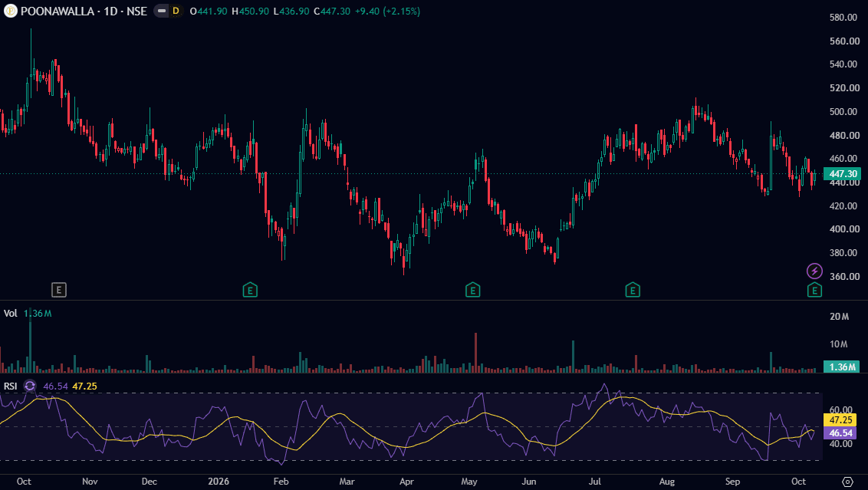Viewport: 868px width, 490px height.
Task: Click the 60.00 RSI axis label
Action: [x=841, y=410]
